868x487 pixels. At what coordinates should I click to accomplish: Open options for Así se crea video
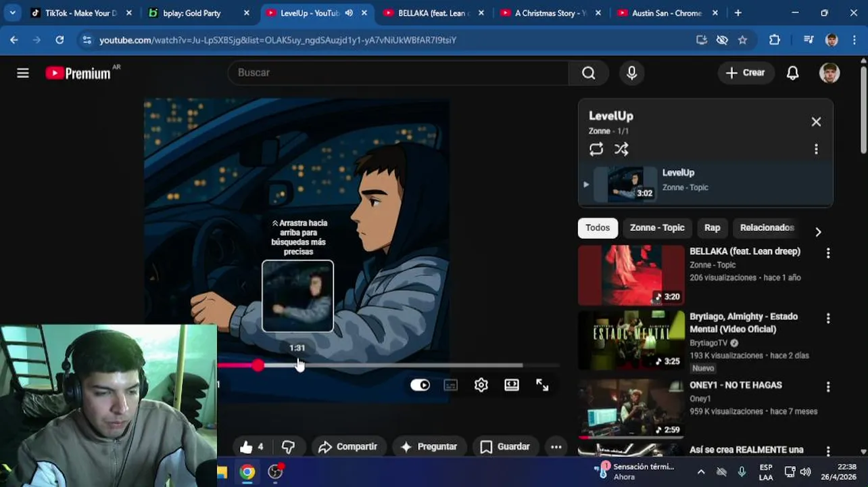(x=828, y=450)
